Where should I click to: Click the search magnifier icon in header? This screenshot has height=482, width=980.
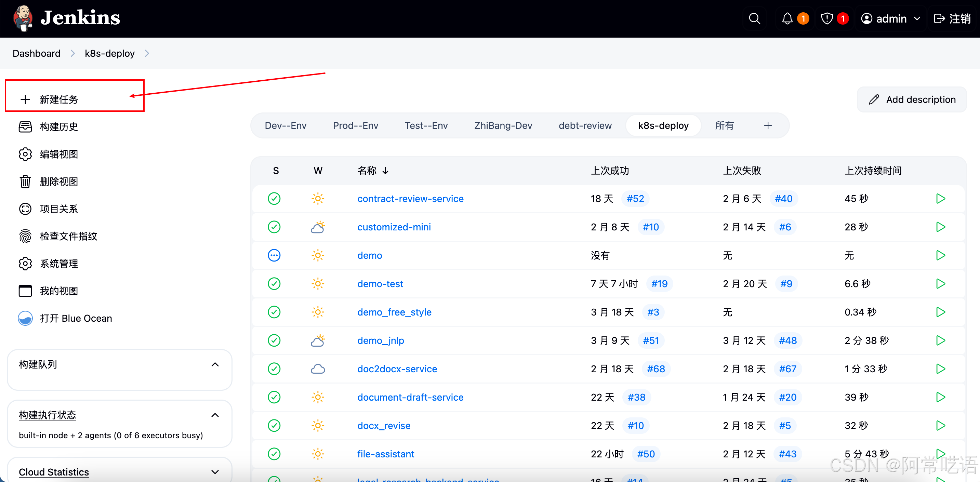click(x=754, y=19)
